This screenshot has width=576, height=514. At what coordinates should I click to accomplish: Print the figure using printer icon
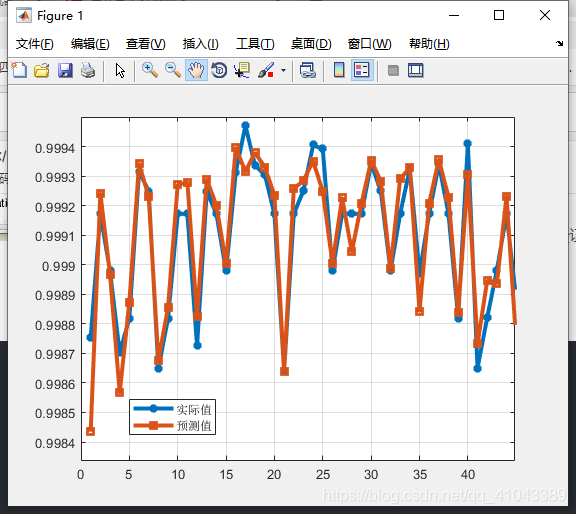[x=88, y=70]
